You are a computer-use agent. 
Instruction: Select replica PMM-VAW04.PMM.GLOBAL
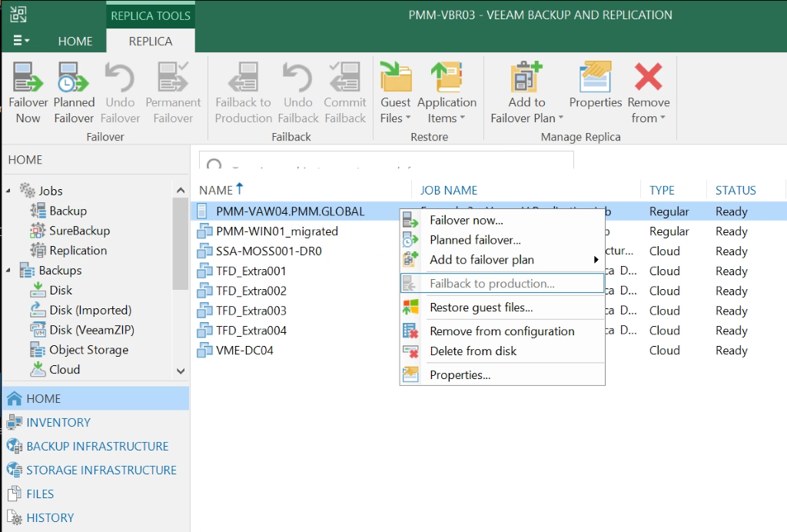(290, 211)
